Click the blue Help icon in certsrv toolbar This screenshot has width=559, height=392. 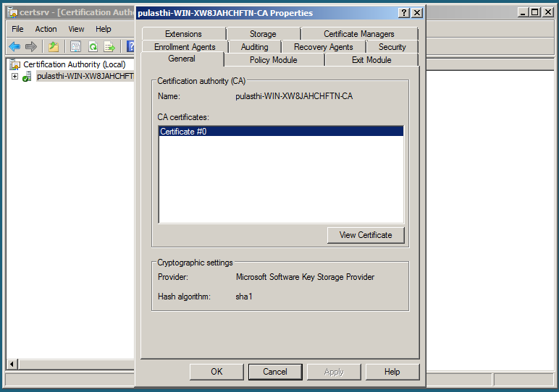coord(131,46)
